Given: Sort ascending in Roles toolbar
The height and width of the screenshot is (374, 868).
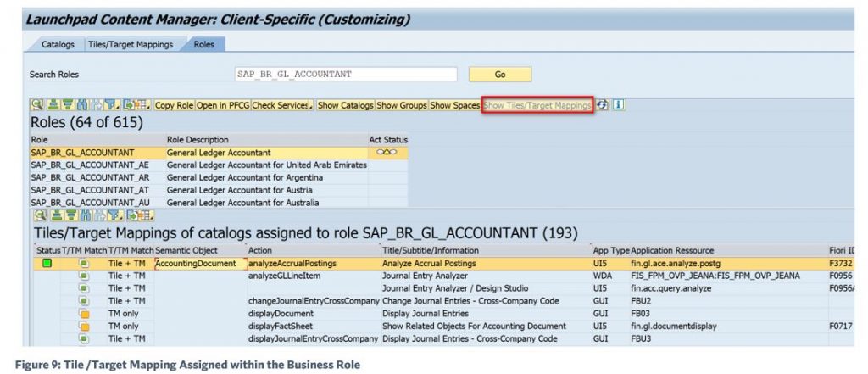Looking at the screenshot, I should [x=53, y=104].
